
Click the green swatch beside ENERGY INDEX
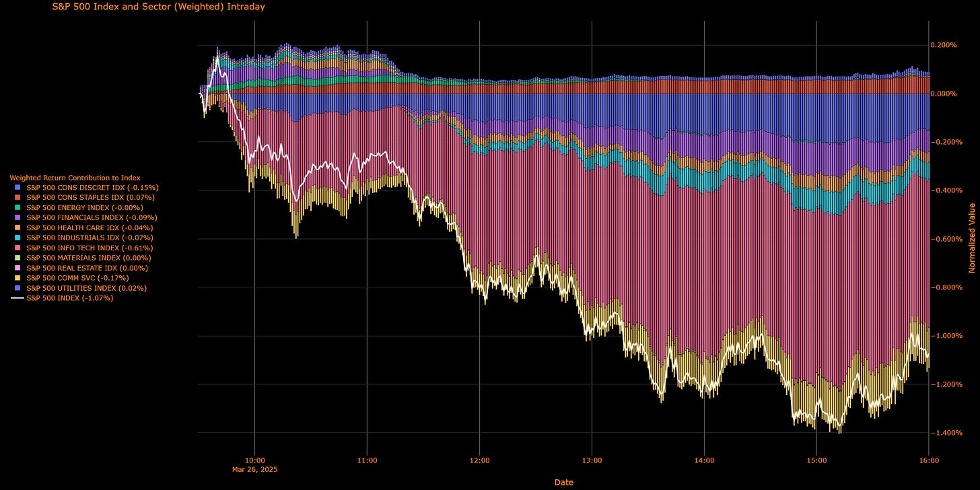[x=17, y=207]
